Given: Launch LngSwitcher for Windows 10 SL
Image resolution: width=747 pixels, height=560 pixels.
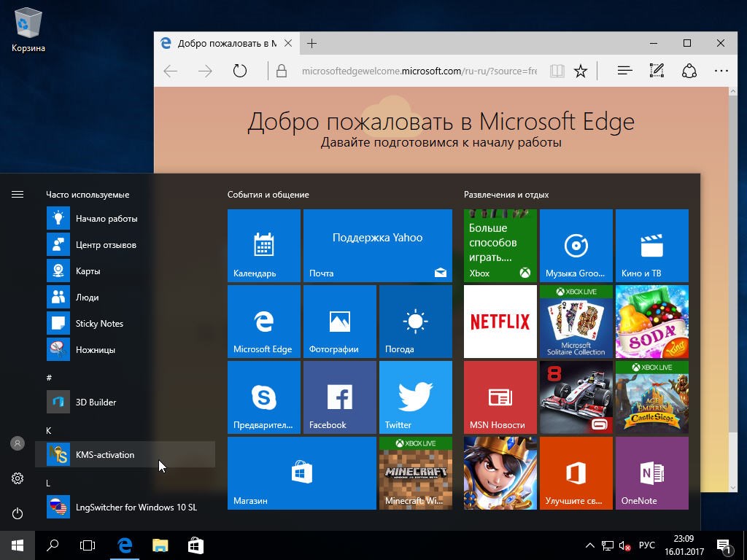Looking at the screenshot, I should (x=125, y=507).
